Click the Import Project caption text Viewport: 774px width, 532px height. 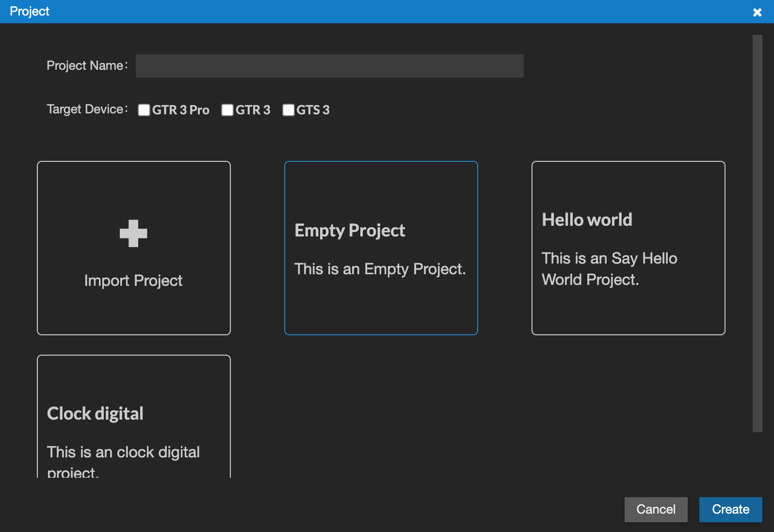[133, 281]
